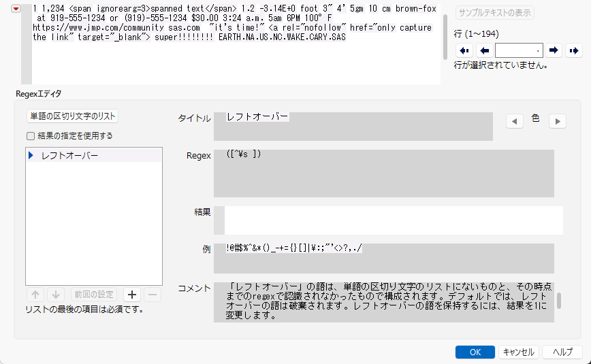This screenshot has width=591, height=364.
Task: Click the Regexエディタ heading
Action: (x=38, y=94)
